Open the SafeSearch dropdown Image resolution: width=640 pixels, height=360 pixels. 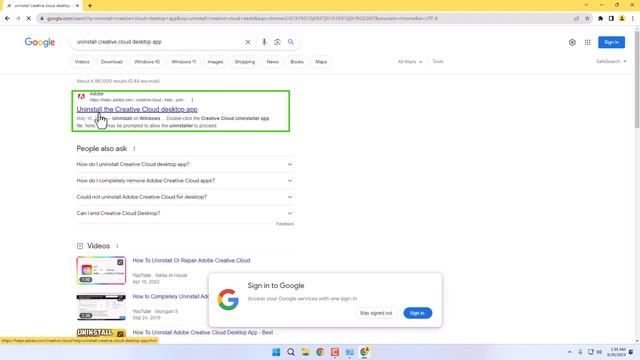coord(611,62)
